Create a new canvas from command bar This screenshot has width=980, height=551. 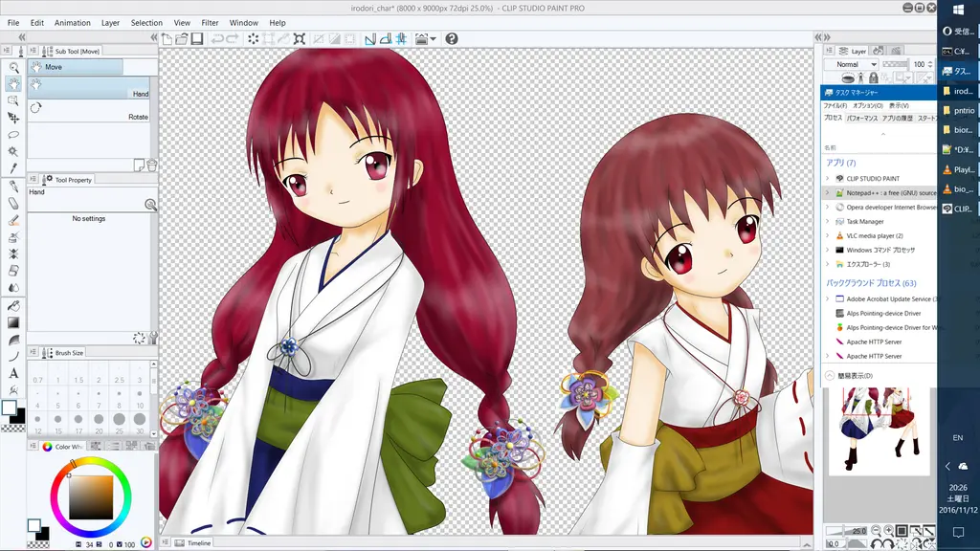coord(167,38)
